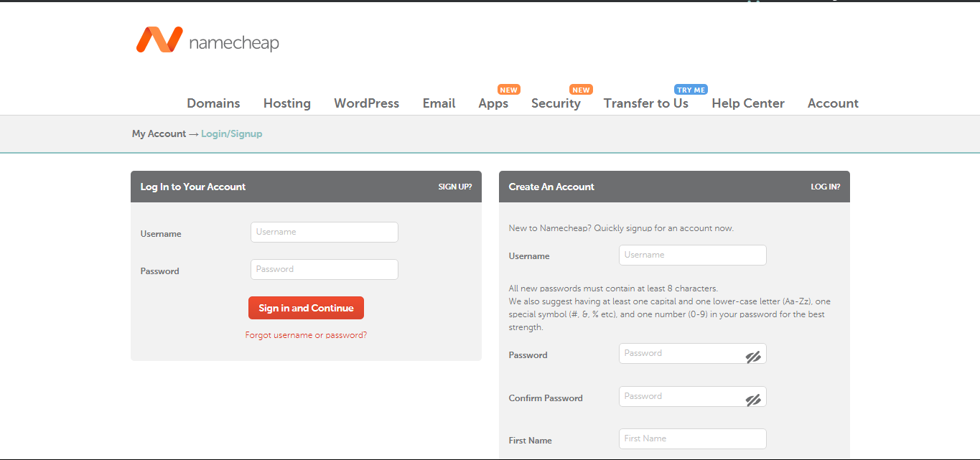980x460 pixels.
Task: Open the Account menu
Action: pyautogui.click(x=833, y=103)
